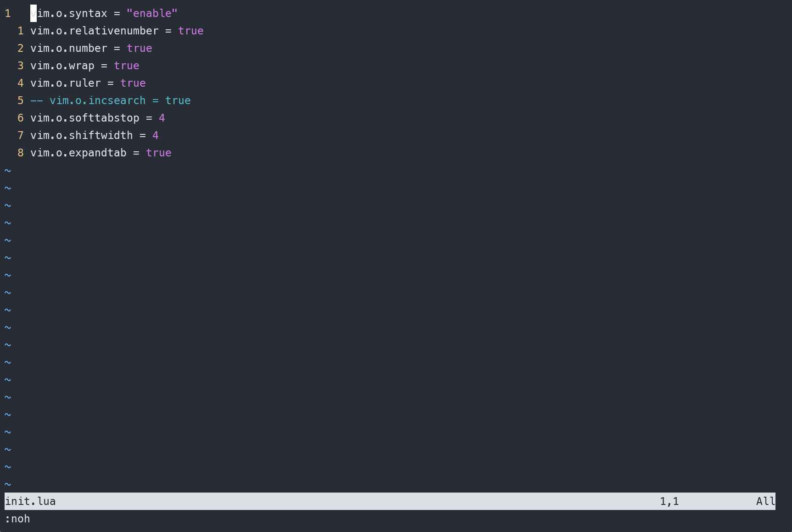Click relative line number 8 in gutter
Image resolution: width=792 pixels, height=532 pixels.
point(21,153)
